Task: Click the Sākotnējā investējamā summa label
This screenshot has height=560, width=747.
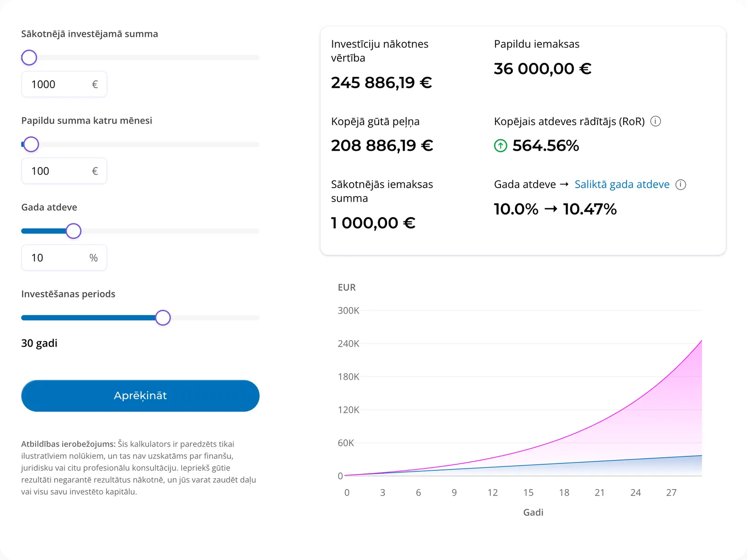Action: pyautogui.click(x=90, y=34)
